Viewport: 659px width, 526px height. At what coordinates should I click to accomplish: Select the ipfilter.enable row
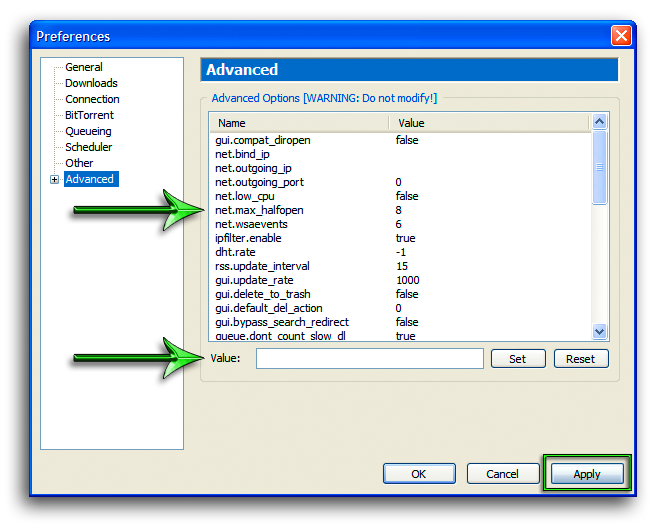coord(401,238)
